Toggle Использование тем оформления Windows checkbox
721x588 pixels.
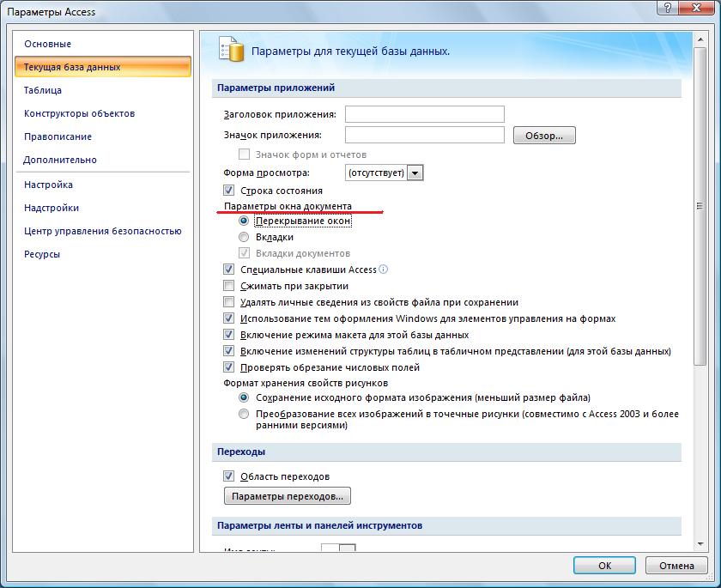228,318
